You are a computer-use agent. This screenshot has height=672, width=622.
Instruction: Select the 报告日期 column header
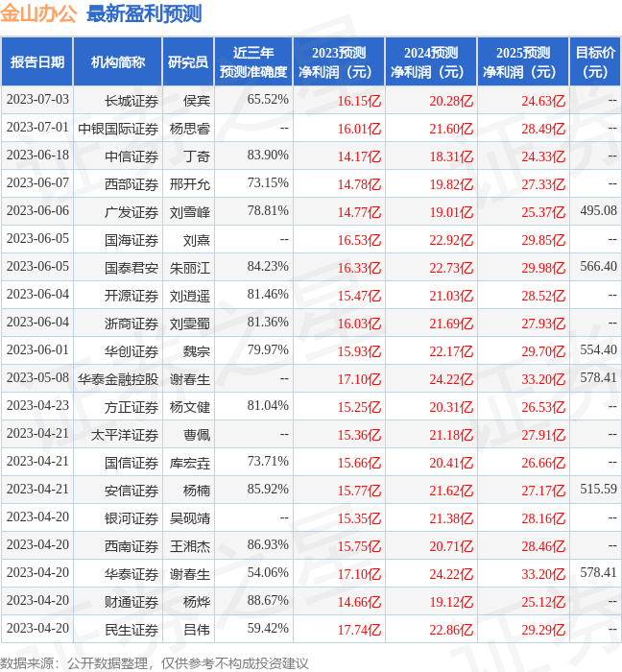pyautogui.click(x=37, y=61)
